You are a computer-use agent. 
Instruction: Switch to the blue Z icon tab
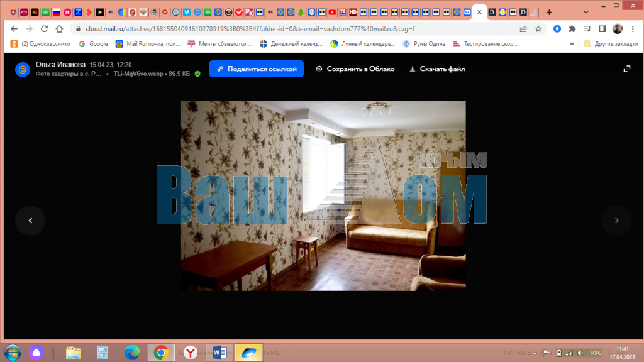tap(78, 13)
